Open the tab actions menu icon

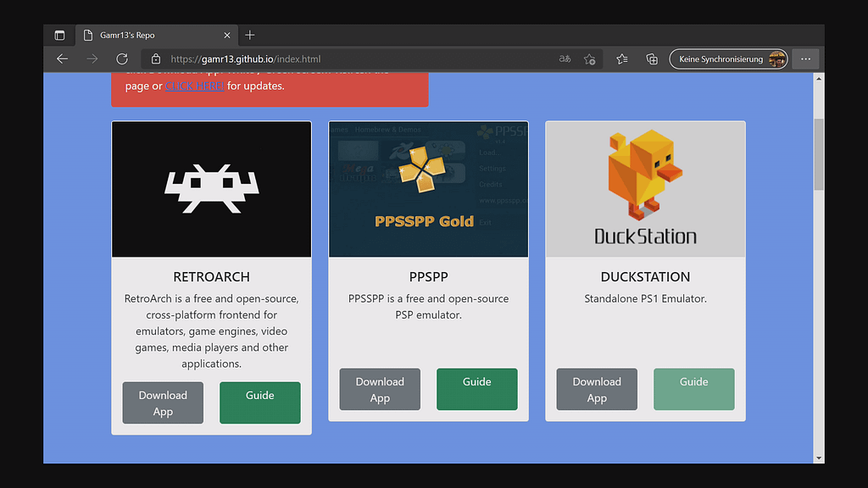point(59,36)
